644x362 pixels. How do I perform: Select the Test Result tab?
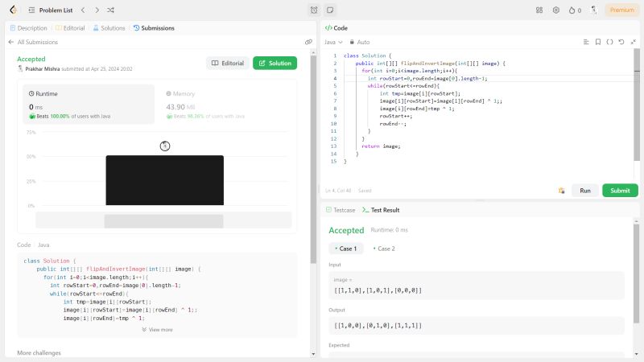tap(381, 210)
